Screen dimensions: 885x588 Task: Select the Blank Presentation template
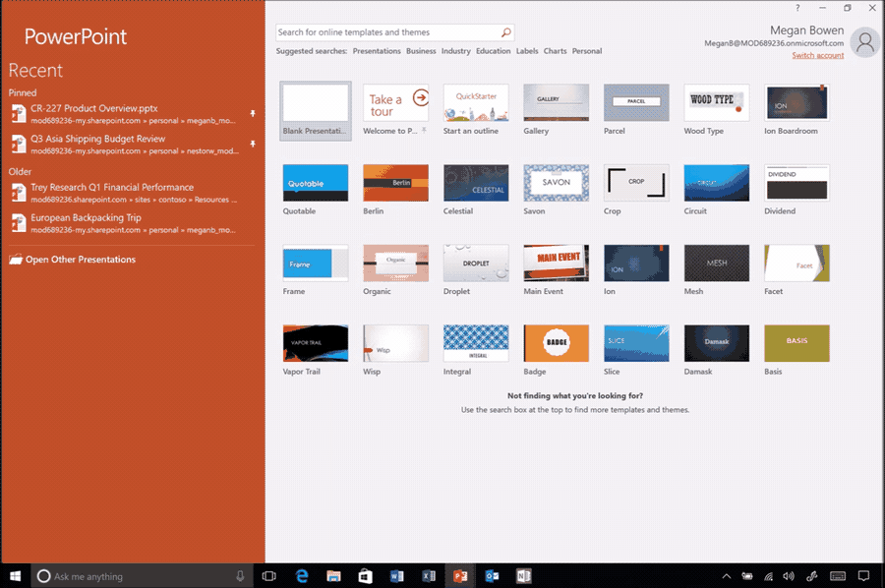coord(315,102)
